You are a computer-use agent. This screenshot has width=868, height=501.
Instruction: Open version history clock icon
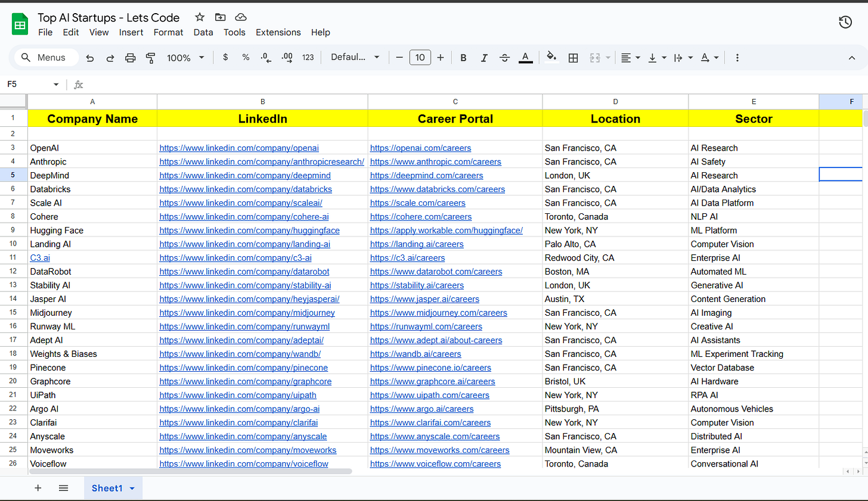click(x=845, y=23)
